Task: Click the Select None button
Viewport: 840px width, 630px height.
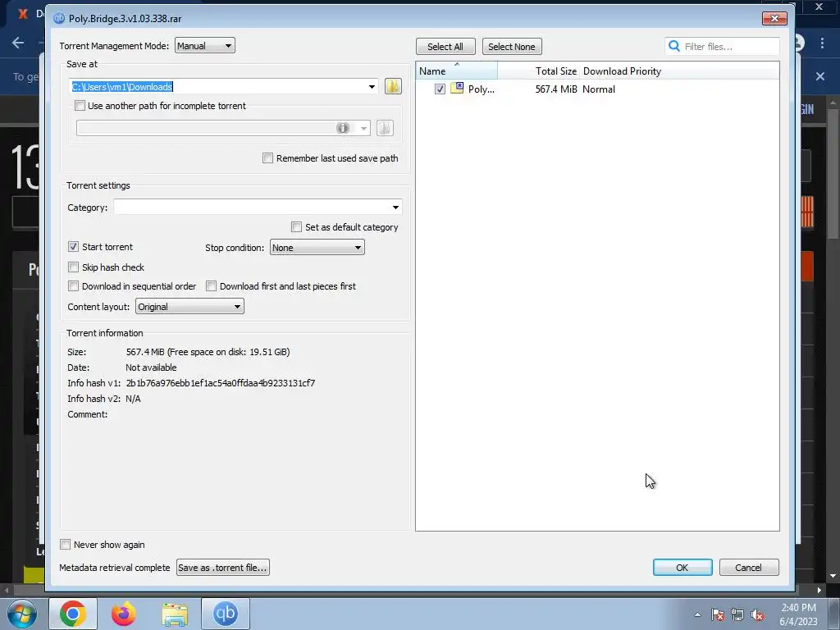Action: click(512, 47)
